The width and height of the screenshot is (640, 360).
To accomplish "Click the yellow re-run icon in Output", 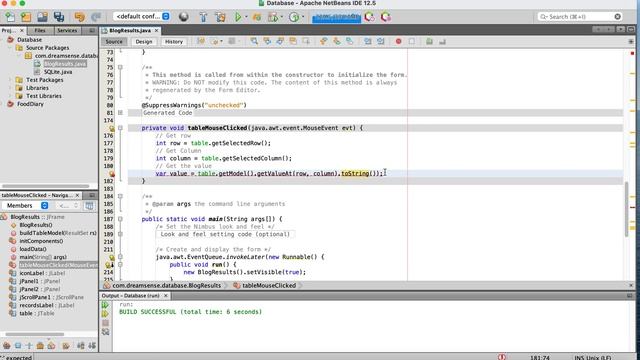I will point(105,314).
